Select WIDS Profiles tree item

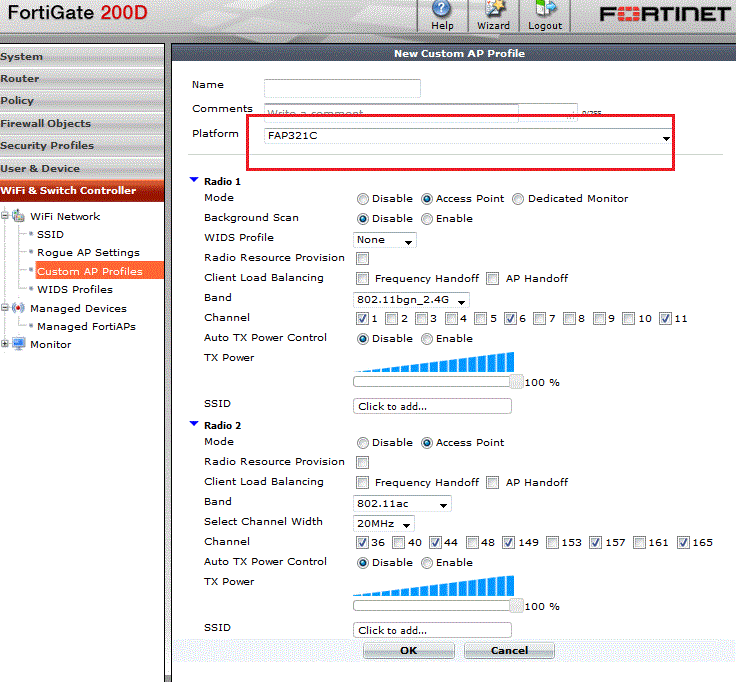75,290
